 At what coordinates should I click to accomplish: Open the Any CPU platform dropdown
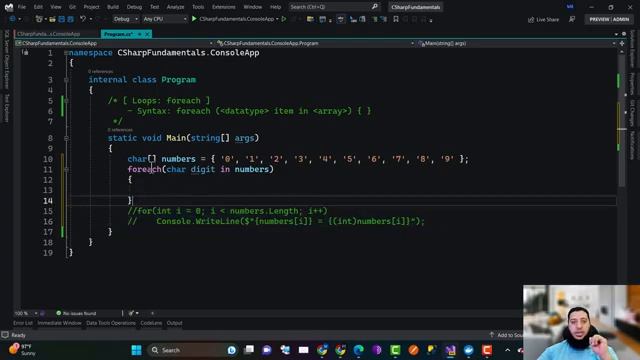click(x=164, y=19)
